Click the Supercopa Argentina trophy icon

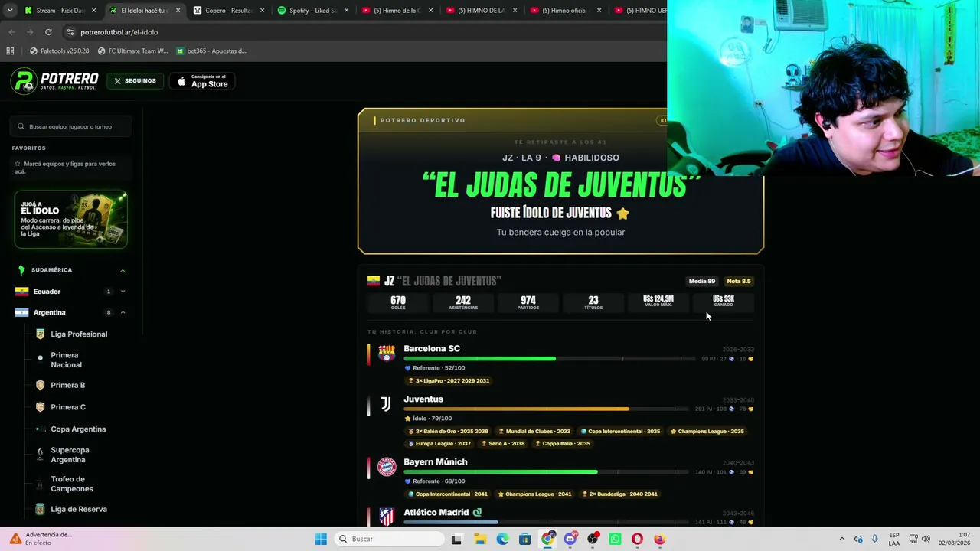coord(40,455)
